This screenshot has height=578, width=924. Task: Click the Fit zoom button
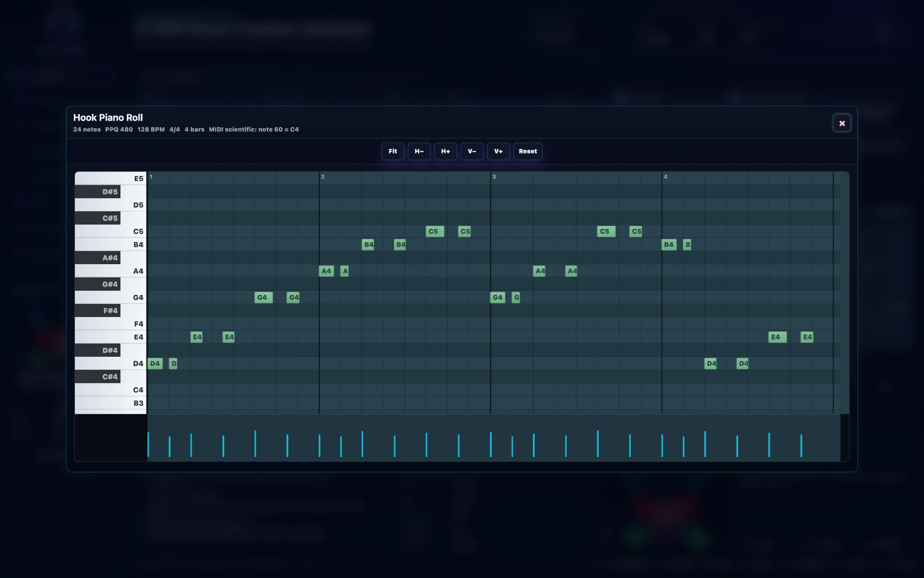[x=393, y=151]
